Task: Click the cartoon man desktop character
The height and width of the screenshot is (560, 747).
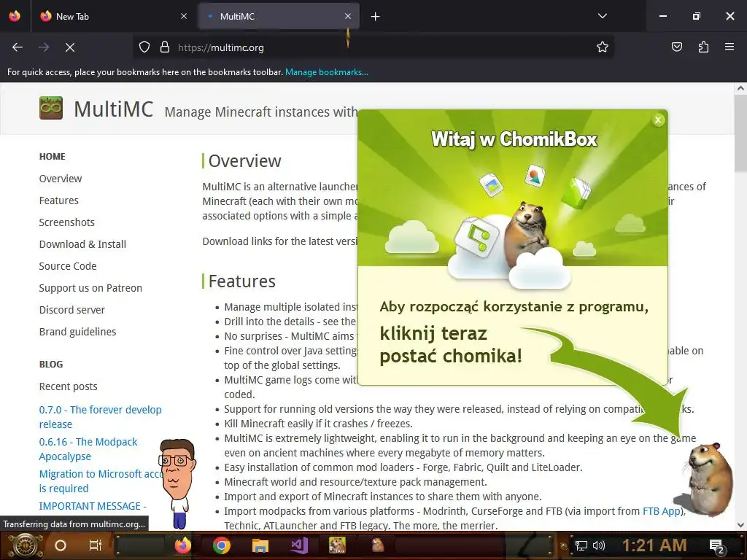Action: [178, 483]
